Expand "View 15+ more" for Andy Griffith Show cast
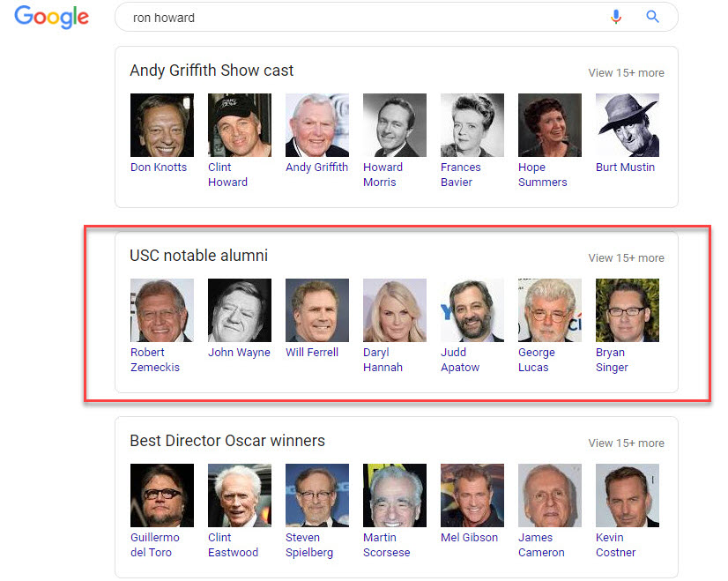Image resolution: width=728 pixels, height=581 pixels. 626,73
